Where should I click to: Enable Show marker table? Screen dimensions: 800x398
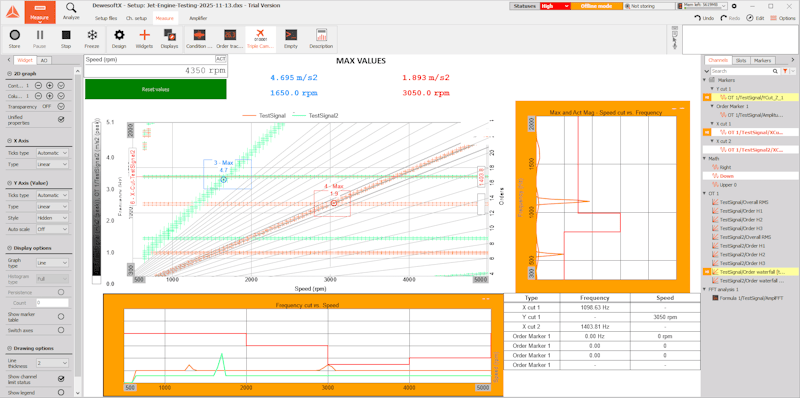61,316
